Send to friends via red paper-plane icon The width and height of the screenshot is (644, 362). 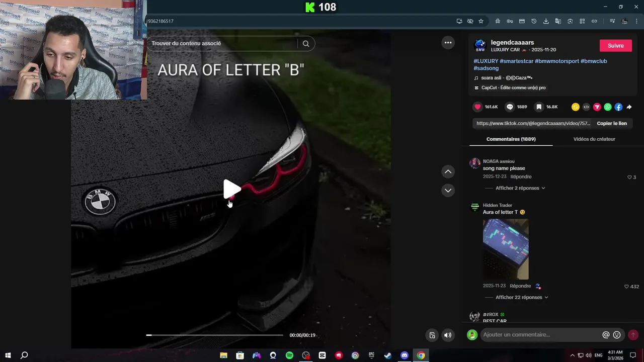point(597,107)
